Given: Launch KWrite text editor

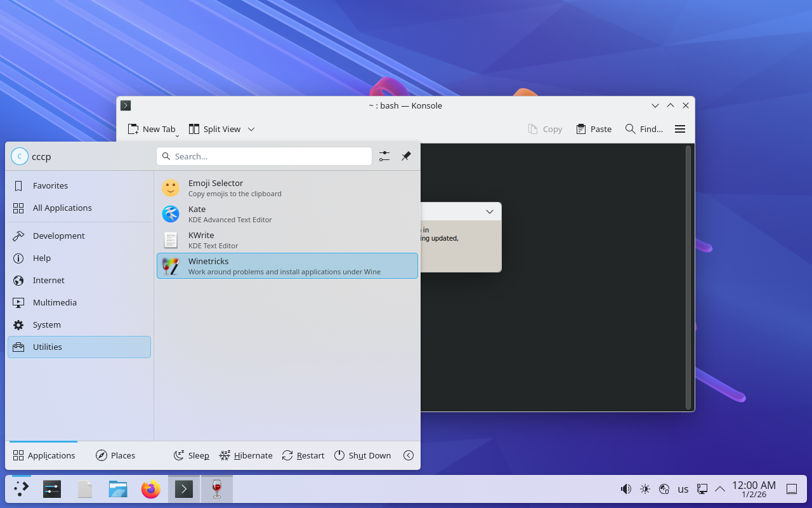Looking at the screenshot, I should 287,240.
